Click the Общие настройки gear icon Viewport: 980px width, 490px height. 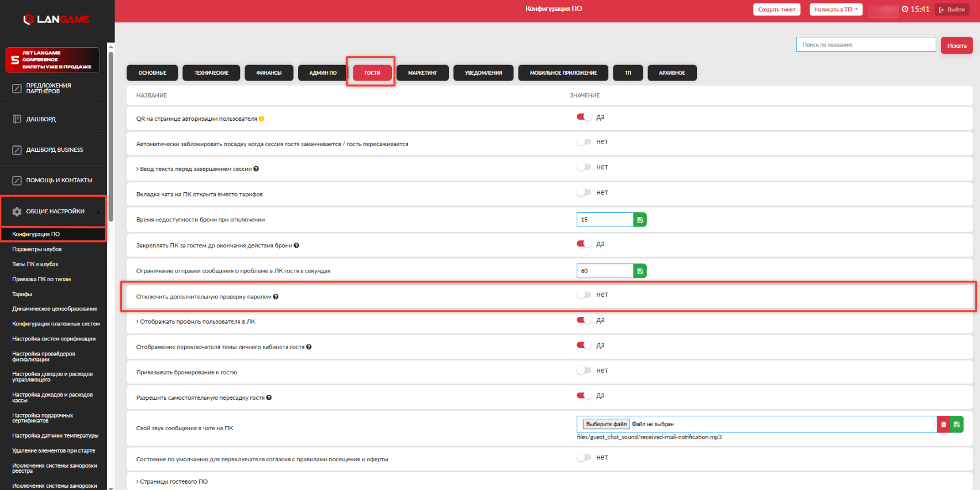coord(17,212)
